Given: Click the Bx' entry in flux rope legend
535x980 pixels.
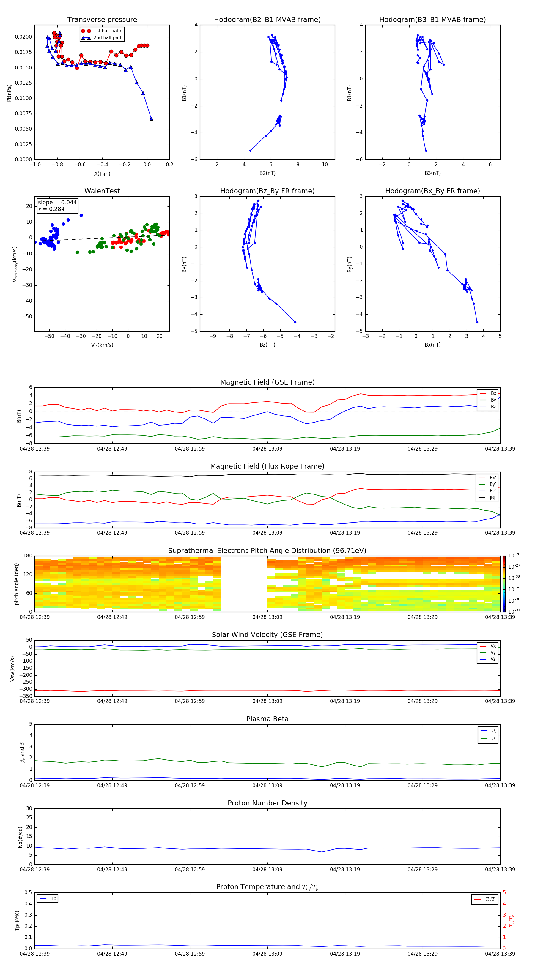Looking at the screenshot, I should 487,478.
